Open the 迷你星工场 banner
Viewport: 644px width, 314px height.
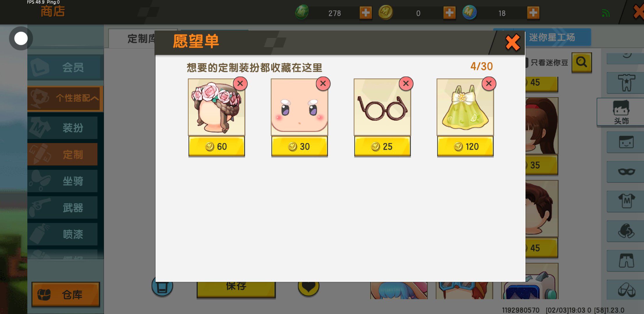552,37
